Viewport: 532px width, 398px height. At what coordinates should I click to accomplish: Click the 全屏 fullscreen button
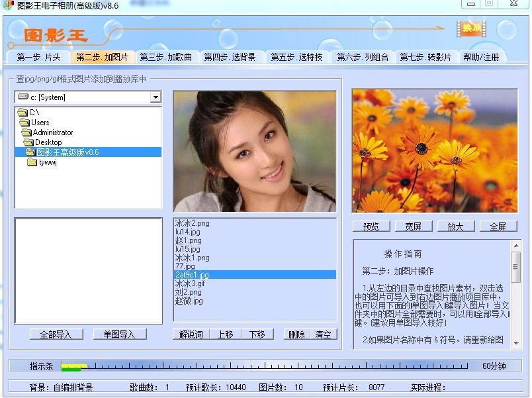tap(498, 226)
